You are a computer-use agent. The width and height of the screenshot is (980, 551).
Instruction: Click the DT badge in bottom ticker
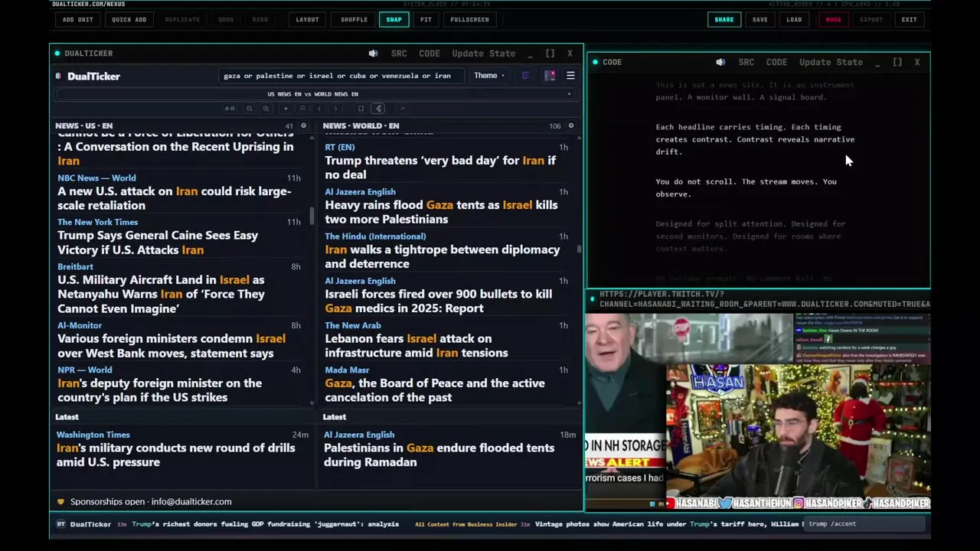pos(61,524)
